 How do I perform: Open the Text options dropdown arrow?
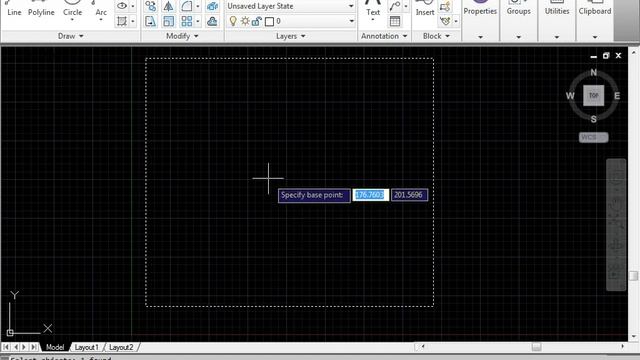(373, 20)
